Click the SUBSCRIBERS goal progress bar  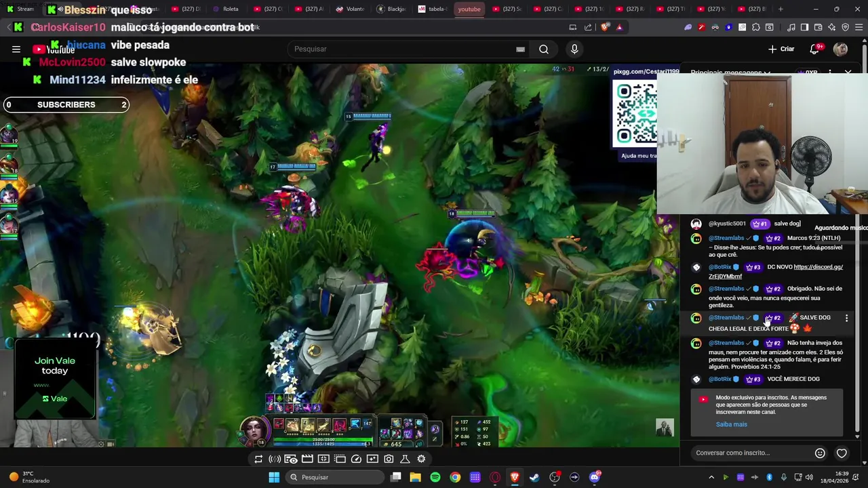pos(65,104)
